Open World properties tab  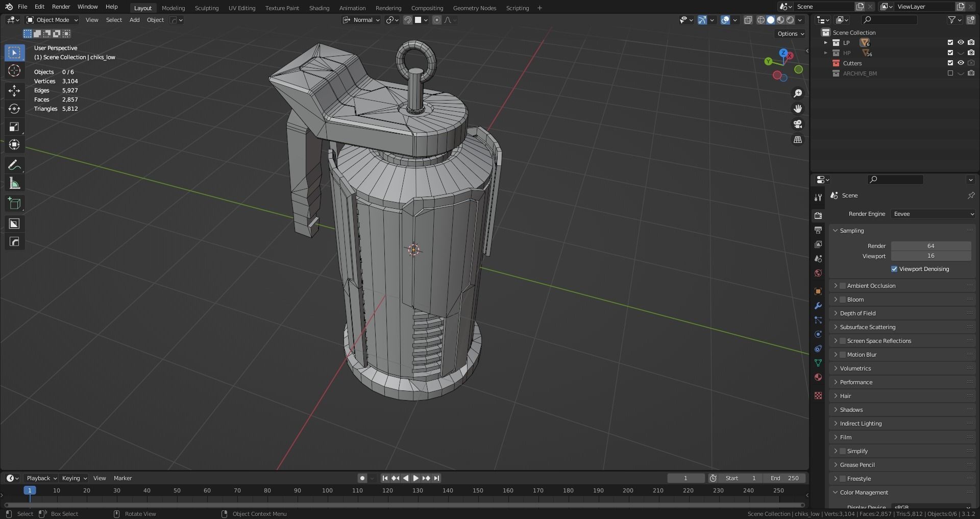point(818,273)
